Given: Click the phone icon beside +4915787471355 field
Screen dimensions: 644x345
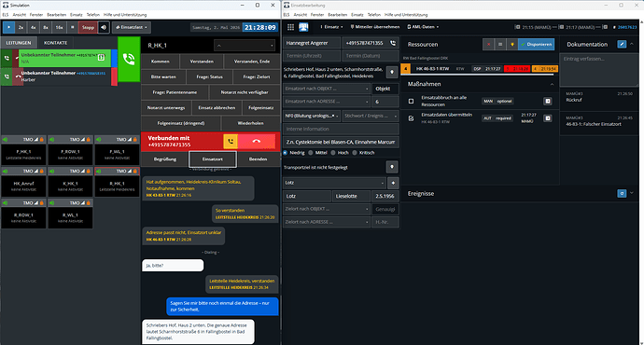Looking at the screenshot, I should pyautogui.click(x=393, y=43).
